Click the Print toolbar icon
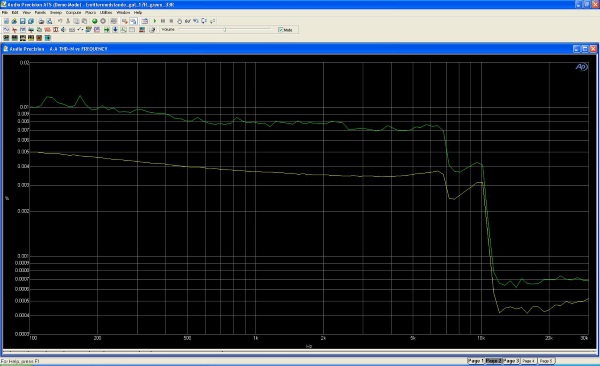Image resolution: width=600 pixels, height=366 pixels. point(41,21)
